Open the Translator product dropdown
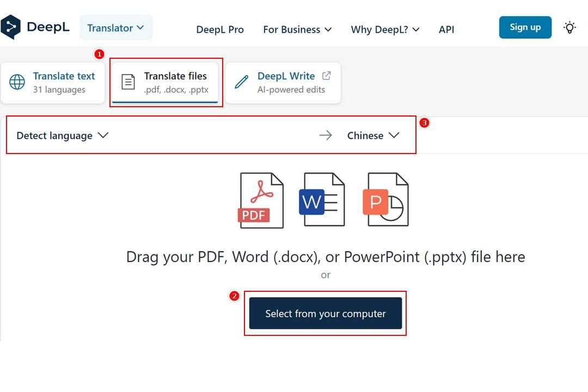The height and width of the screenshot is (392, 588). [x=116, y=28]
